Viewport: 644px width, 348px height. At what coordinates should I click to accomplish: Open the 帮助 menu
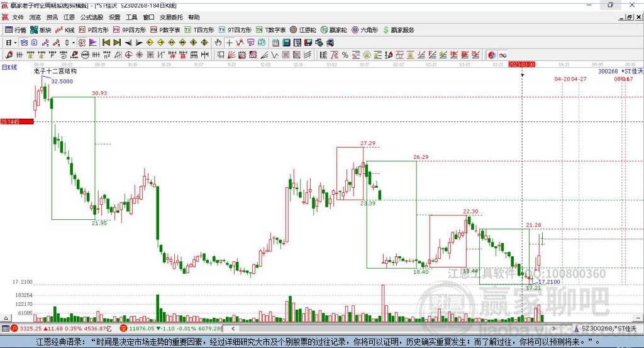[194, 17]
